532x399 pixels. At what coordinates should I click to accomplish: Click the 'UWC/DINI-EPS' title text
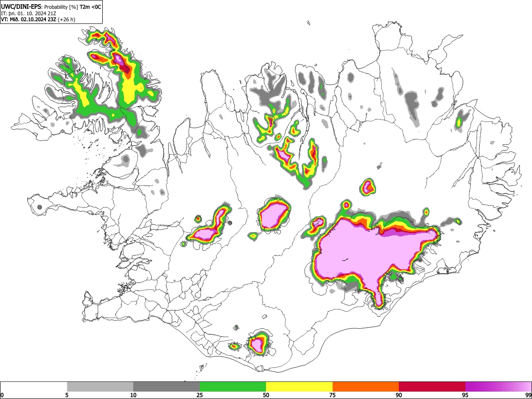[21, 7]
